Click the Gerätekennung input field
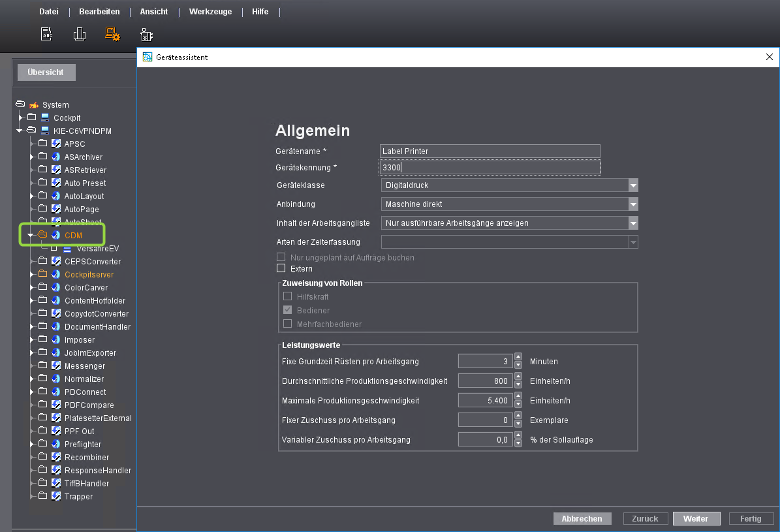The width and height of the screenshot is (780, 532). (x=490, y=168)
